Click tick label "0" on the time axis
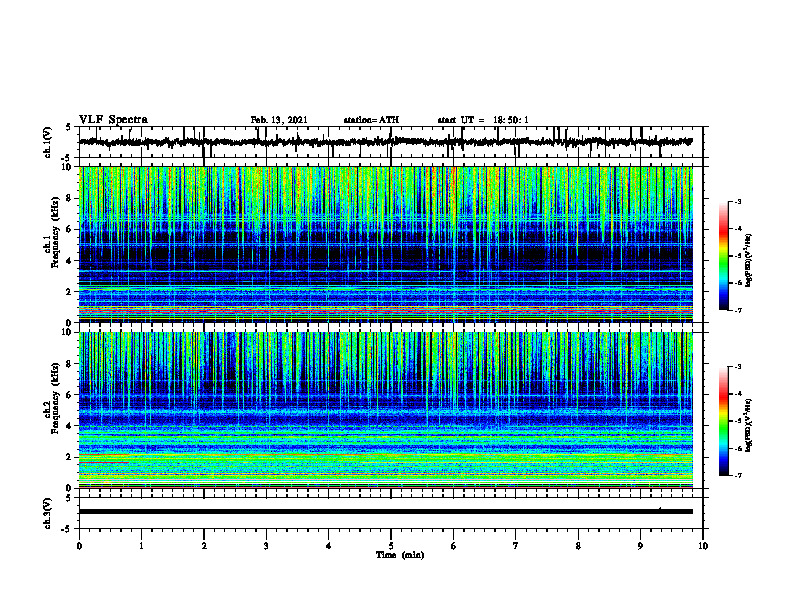Screen dimensions: 792x612 point(79,546)
